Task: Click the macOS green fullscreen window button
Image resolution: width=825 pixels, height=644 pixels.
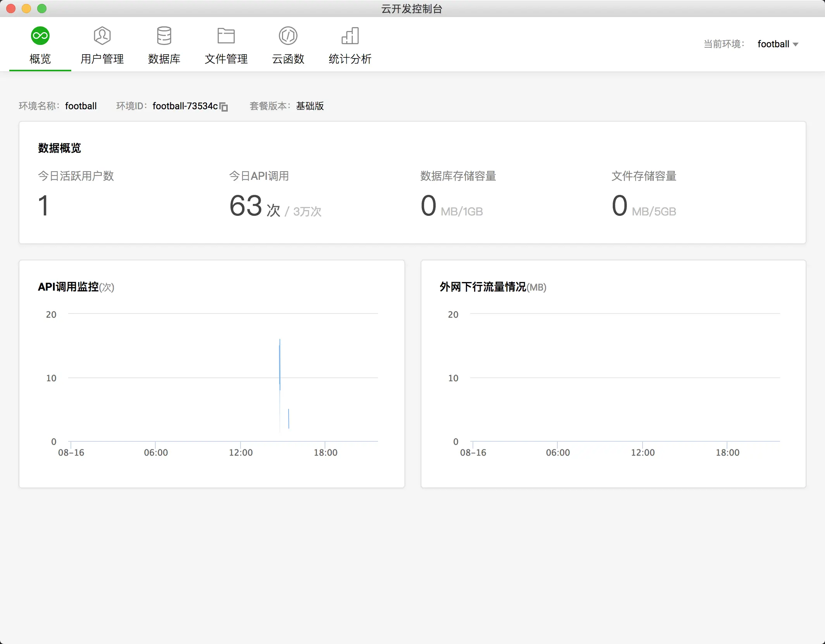Action: (42, 9)
